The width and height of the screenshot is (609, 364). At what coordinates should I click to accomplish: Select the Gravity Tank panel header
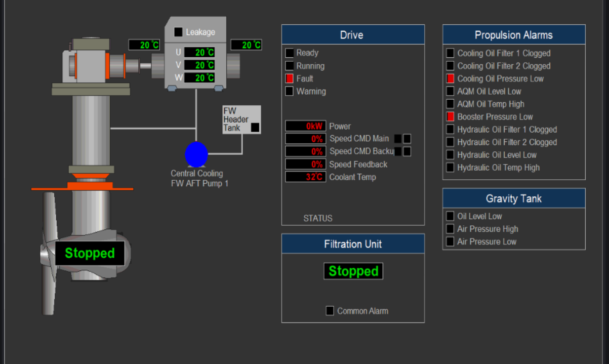(514, 198)
